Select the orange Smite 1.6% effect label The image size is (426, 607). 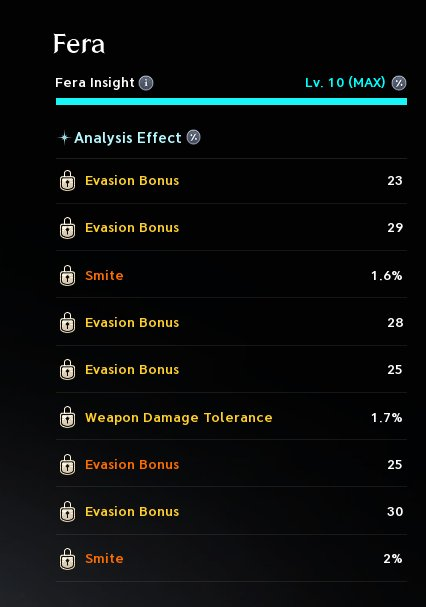[x=104, y=275]
